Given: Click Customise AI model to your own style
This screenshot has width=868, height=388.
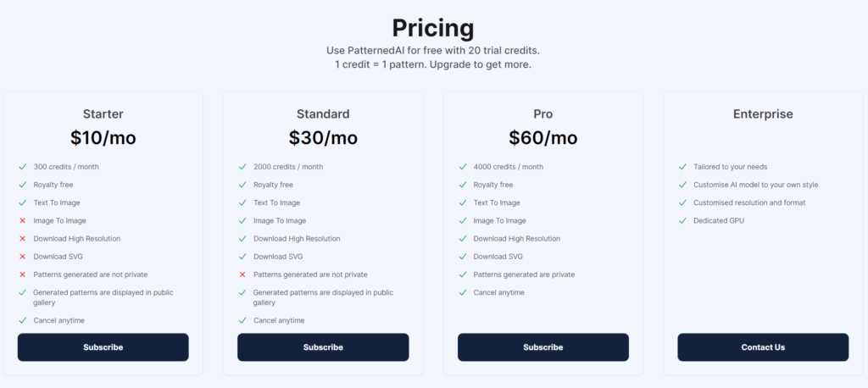Looking at the screenshot, I should pos(755,185).
